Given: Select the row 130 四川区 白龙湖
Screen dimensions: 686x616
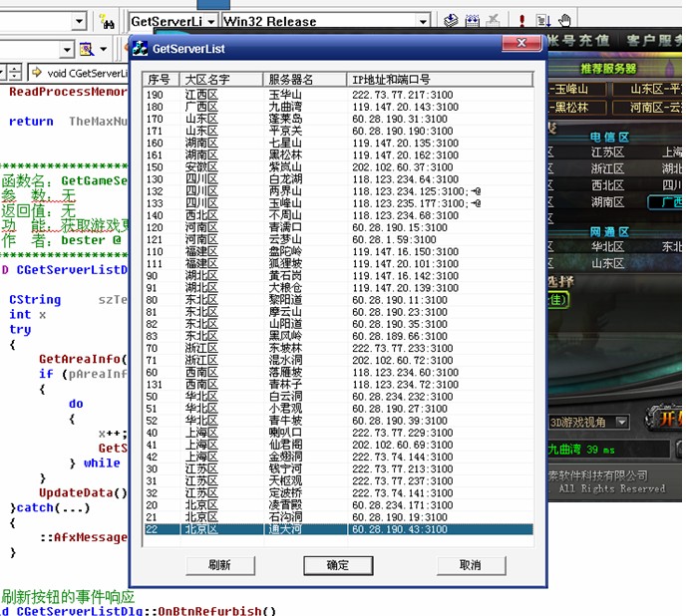Looking at the screenshot, I should click(x=338, y=179).
